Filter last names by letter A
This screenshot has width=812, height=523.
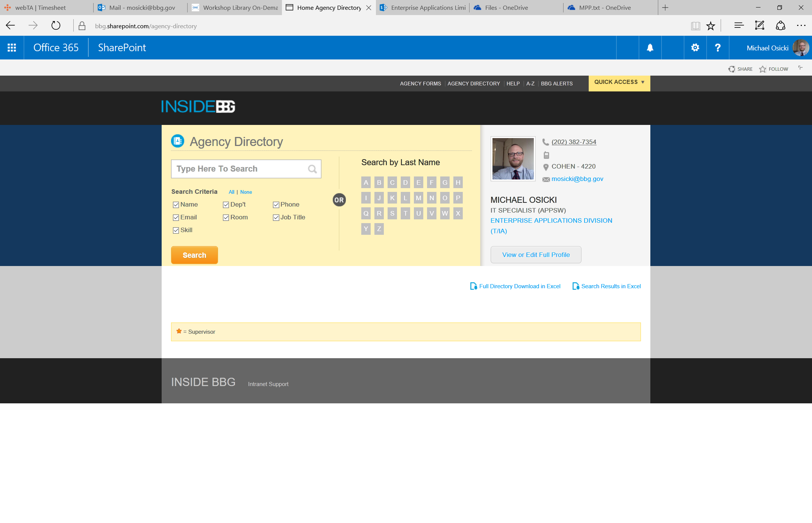366,182
